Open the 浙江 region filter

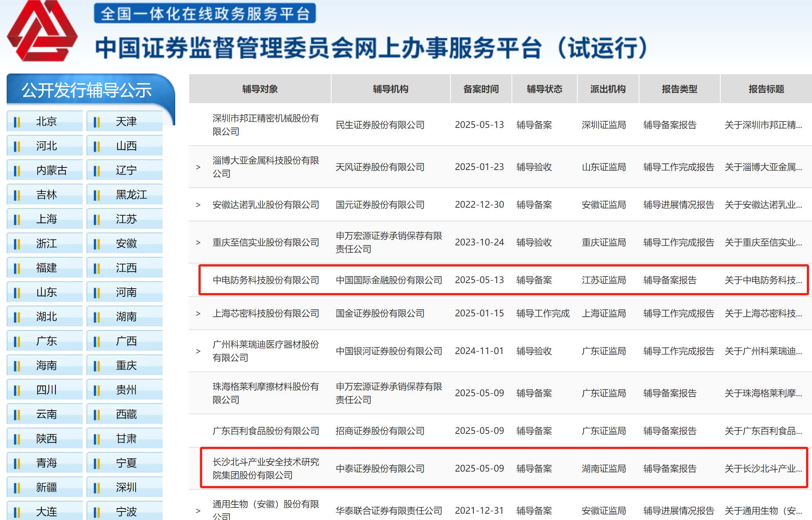(45, 243)
